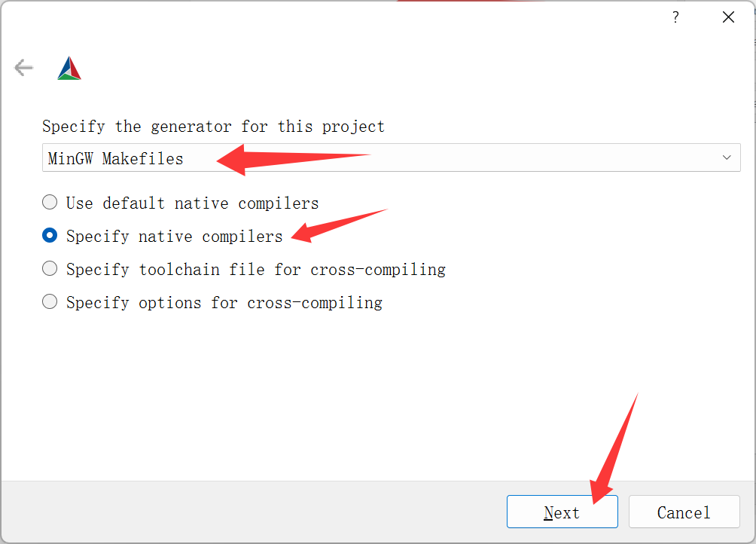This screenshot has height=544, width=756.
Task: Select Specify toolchain file for cross-compiling
Action: (x=49, y=268)
